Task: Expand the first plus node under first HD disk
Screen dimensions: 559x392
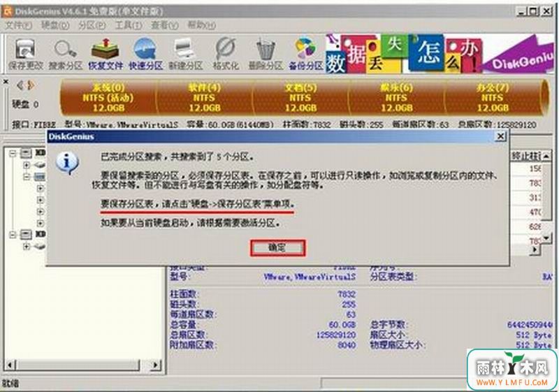Action: click(x=27, y=165)
